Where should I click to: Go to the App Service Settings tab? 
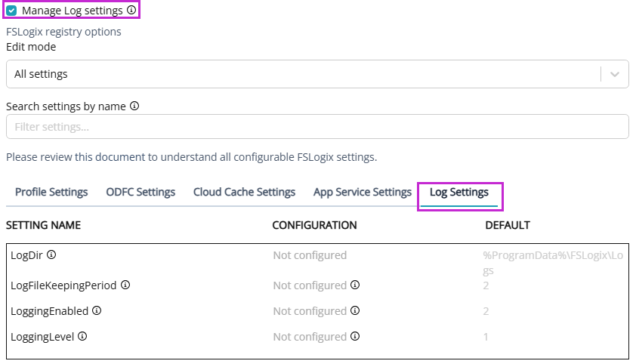[362, 192]
